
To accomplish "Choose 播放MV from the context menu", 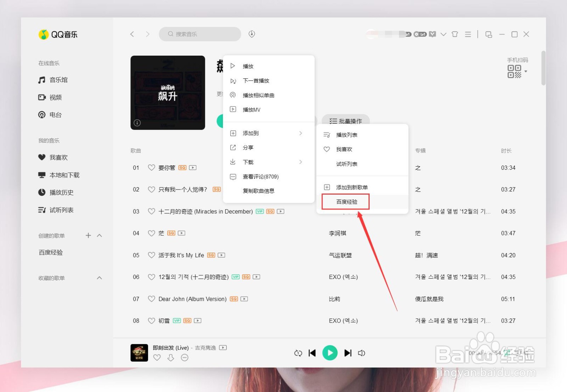I will 269,110.
